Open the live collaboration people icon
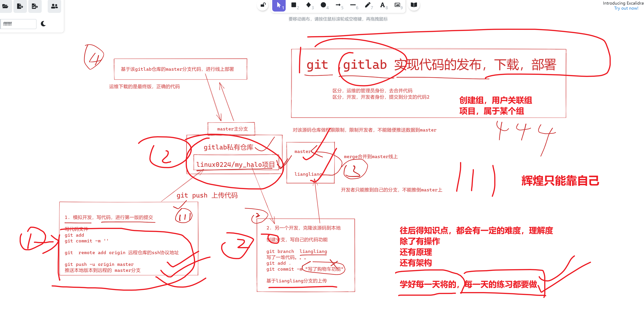 point(54,6)
